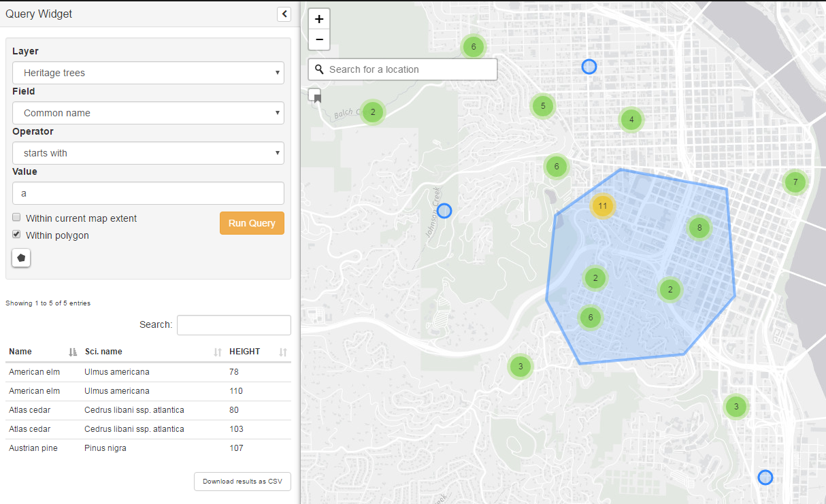This screenshot has width=826, height=504.
Task: Click the Pinus nigra cell
Action: (105, 448)
